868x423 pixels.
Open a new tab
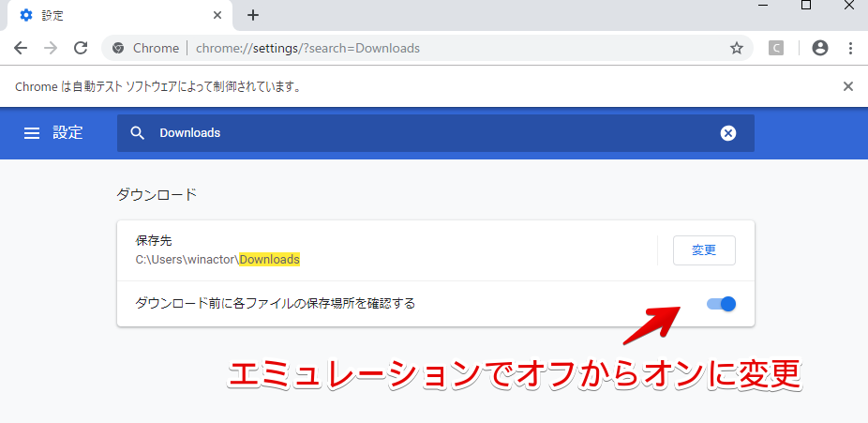253,16
